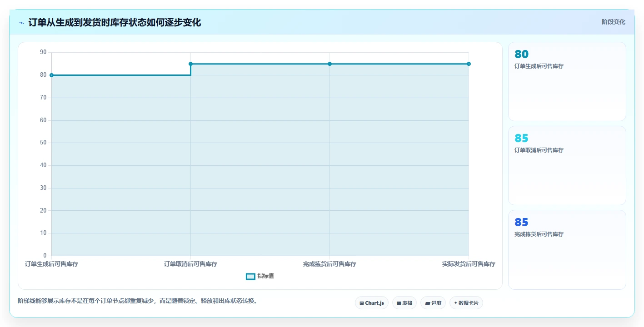Click the icon inside the 数据卡片 chip
This screenshot has height=327, width=644.
pyautogui.click(x=455, y=303)
